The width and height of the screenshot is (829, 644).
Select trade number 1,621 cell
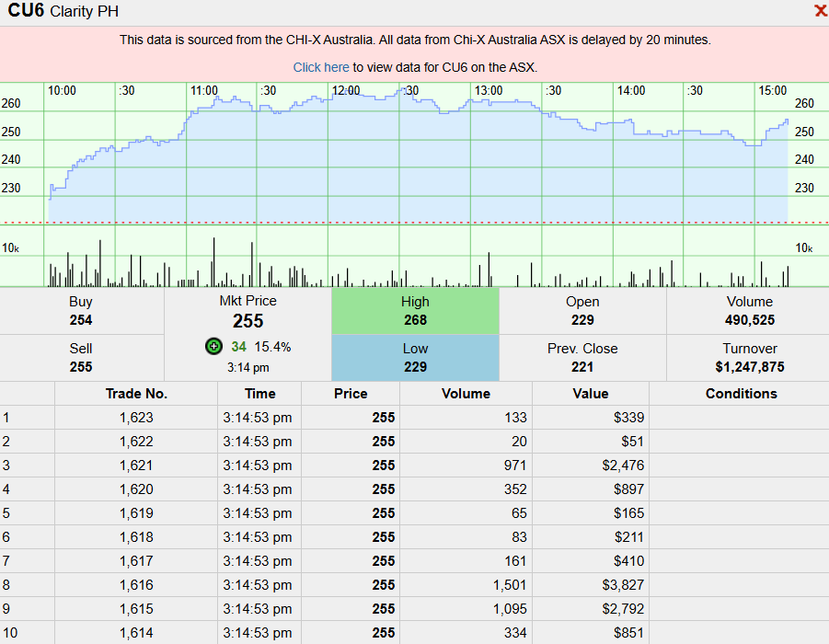coord(136,466)
